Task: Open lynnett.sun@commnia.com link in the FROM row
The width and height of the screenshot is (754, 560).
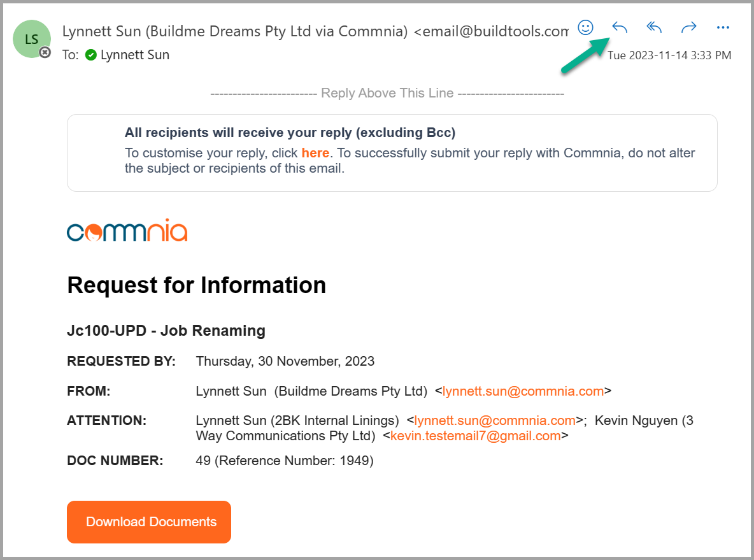Action: point(523,391)
